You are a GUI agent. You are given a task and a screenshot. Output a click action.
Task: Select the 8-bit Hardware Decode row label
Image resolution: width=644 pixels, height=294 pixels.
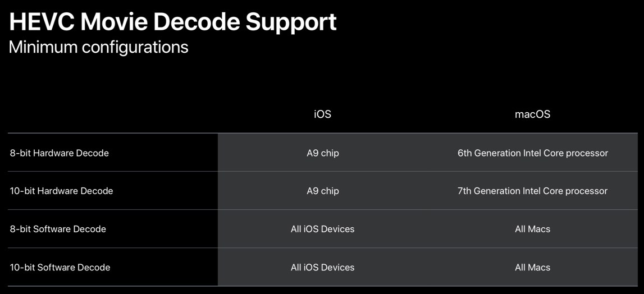pos(60,153)
